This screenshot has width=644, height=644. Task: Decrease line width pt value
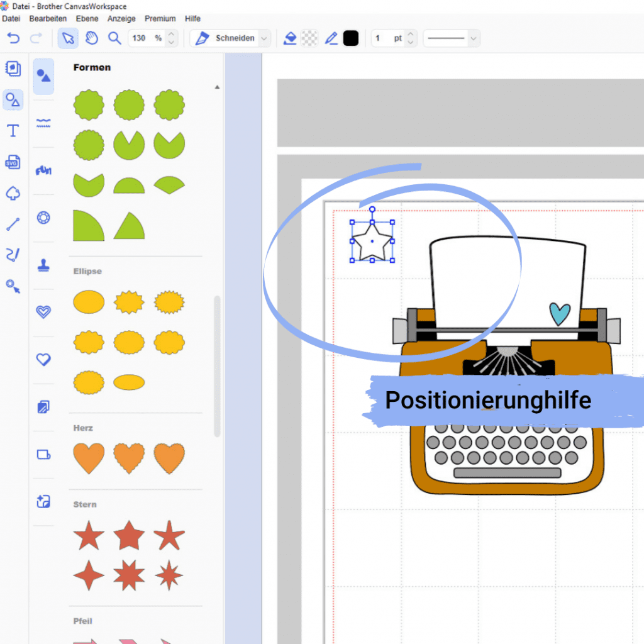coord(410,42)
